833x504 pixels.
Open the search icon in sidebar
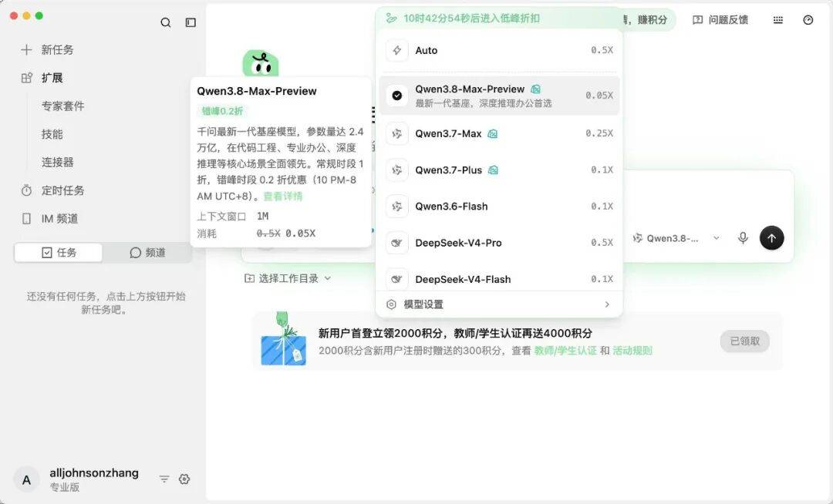166,22
